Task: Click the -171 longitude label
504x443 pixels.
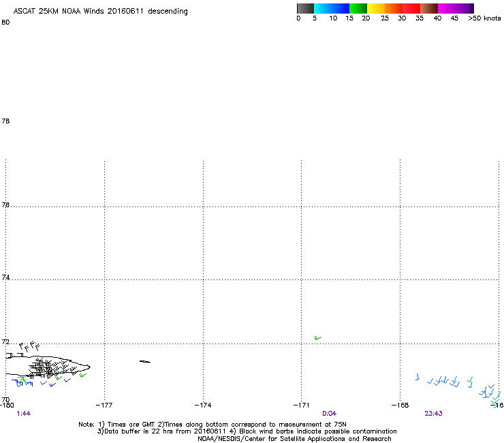Action: tap(301, 405)
